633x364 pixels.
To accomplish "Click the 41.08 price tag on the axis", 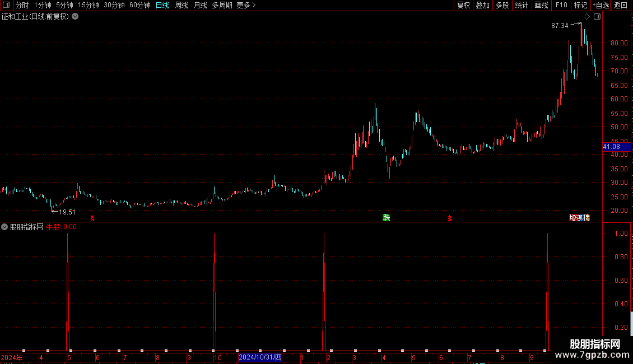I will (616, 147).
